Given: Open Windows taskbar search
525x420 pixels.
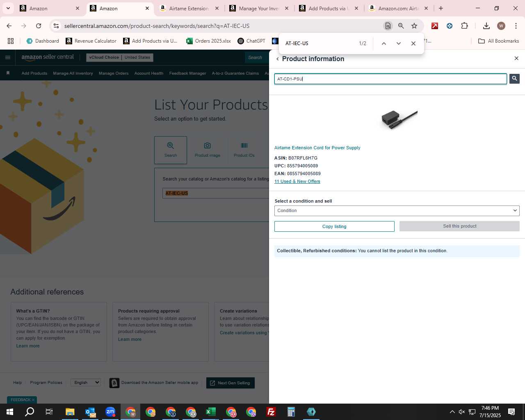Looking at the screenshot, I should point(30,412).
